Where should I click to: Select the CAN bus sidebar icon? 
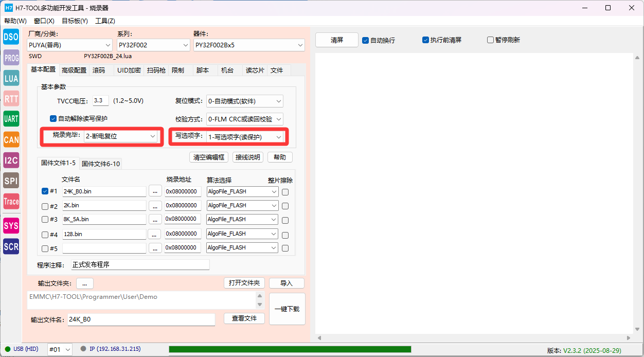click(x=11, y=139)
